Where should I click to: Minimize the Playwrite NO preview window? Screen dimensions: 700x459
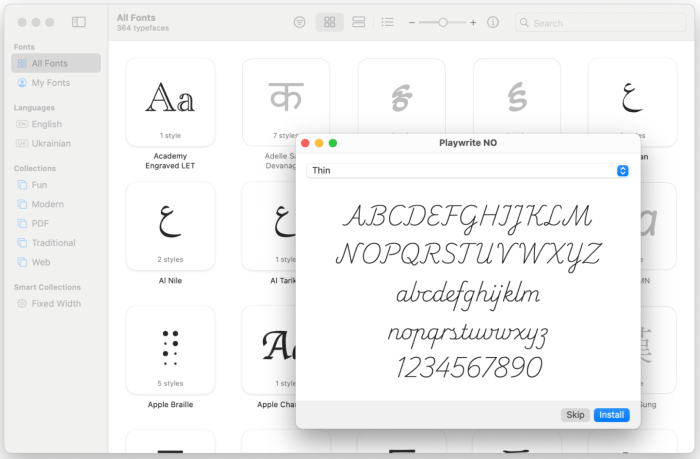tap(319, 143)
